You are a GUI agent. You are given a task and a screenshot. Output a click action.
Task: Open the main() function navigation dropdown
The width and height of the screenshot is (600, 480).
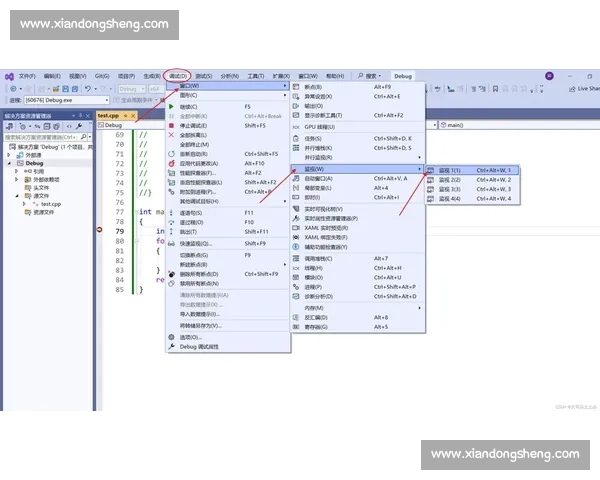coord(519,125)
